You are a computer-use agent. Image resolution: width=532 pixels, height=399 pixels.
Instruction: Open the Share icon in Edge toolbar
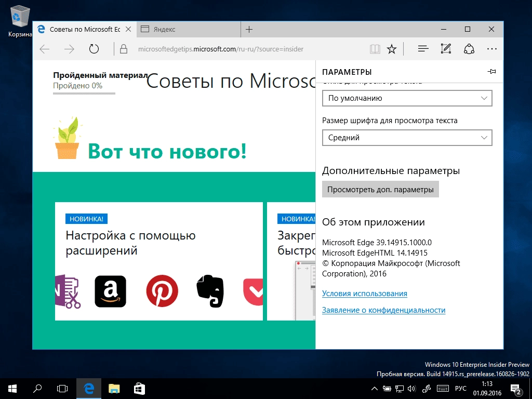tap(469, 49)
